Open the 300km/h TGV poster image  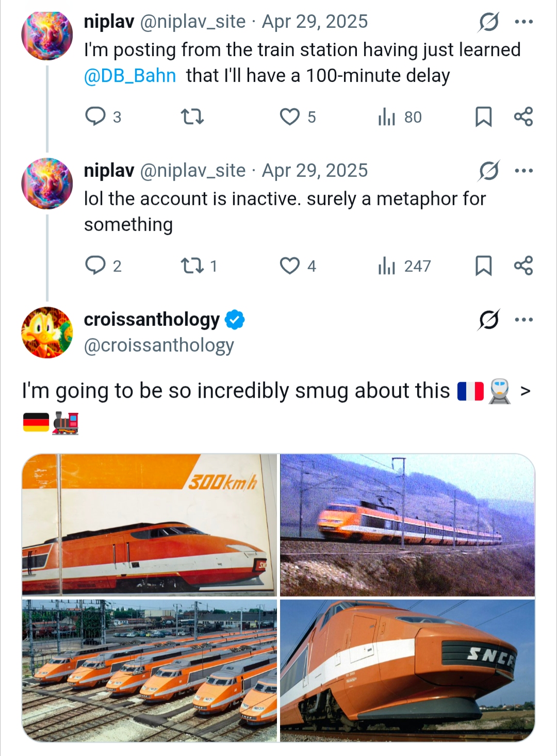(x=150, y=524)
